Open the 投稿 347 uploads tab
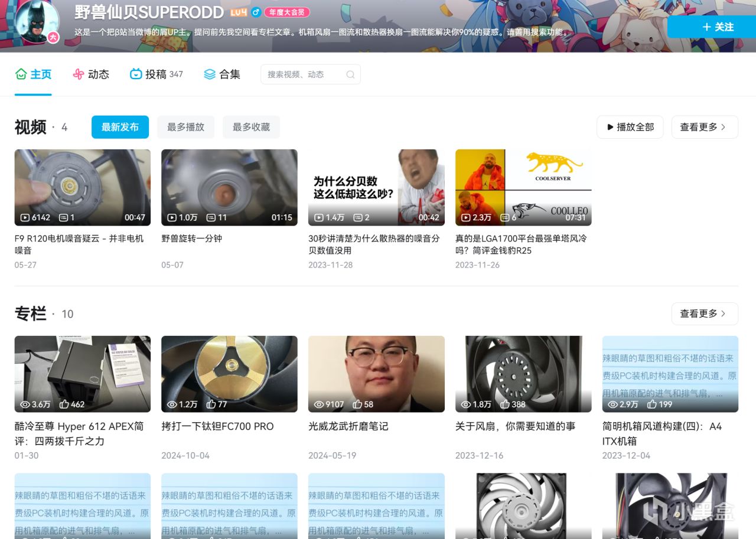 point(156,74)
